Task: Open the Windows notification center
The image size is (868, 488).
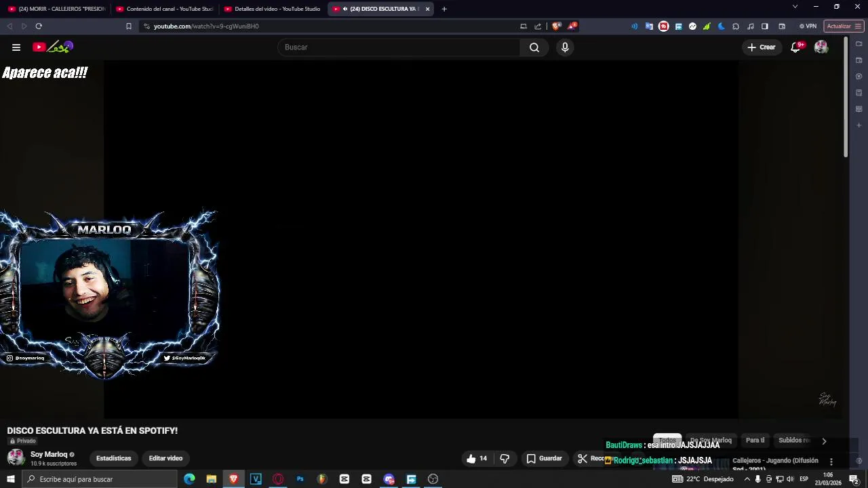Action: (x=854, y=479)
